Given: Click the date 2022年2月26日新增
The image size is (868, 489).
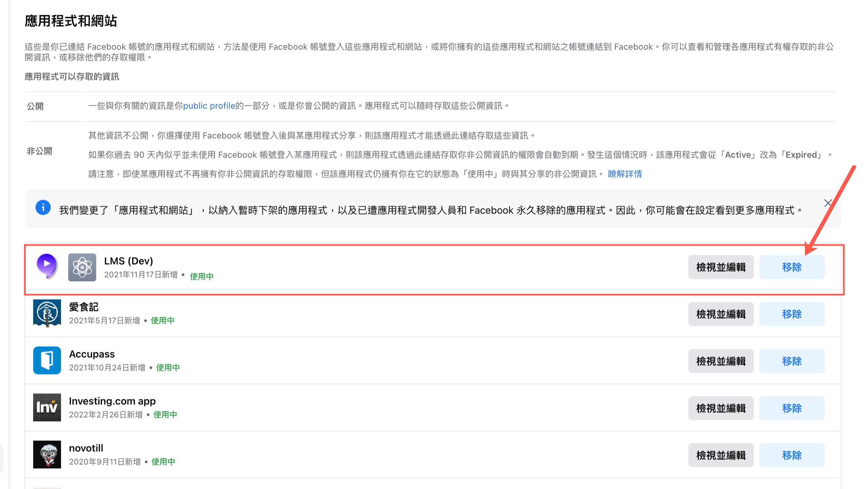Looking at the screenshot, I should pyautogui.click(x=106, y=415).
